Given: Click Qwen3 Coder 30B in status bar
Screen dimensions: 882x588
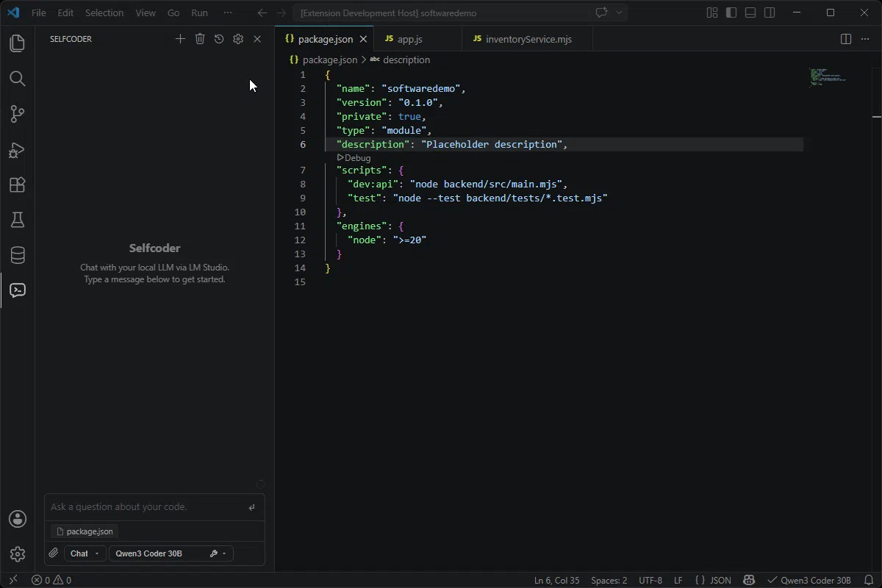Looking at the screenshot, I should tap(808, 580).
